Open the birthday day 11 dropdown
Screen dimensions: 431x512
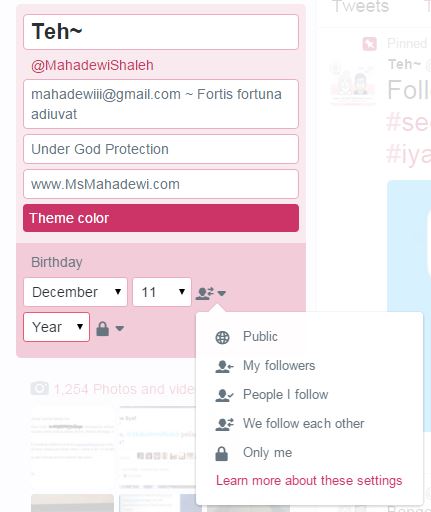click(162, 292)
